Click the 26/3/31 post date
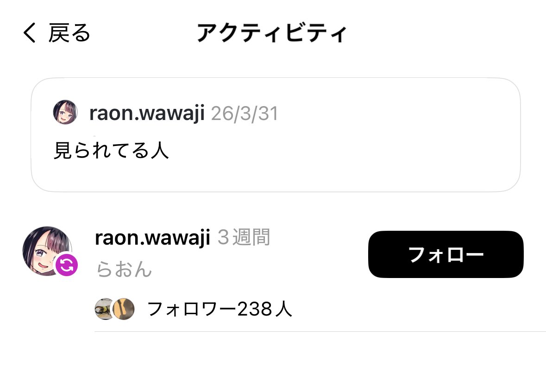 coord(245,114)
